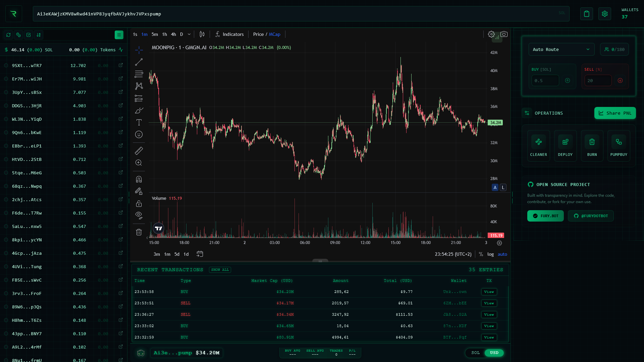Switch currency toggle to SOL
Viewport: 644px width, 362px height.
[475, 353]
